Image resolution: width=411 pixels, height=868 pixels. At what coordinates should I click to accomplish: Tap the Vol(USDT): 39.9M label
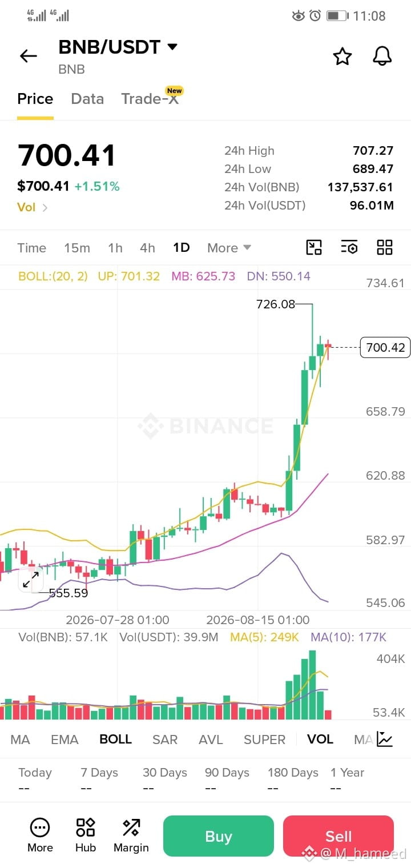(x=168, y=637)
